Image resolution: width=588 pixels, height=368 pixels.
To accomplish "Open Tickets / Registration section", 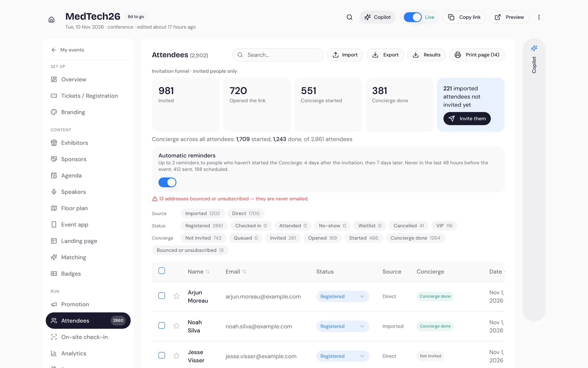I will [x=88, y=96].
